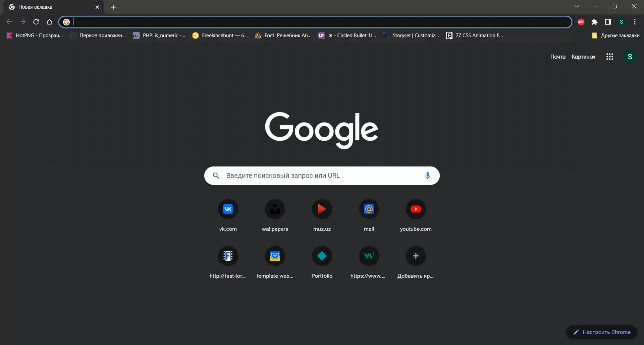Open the Circled Bullet bookmark

[x=347, y=36]
